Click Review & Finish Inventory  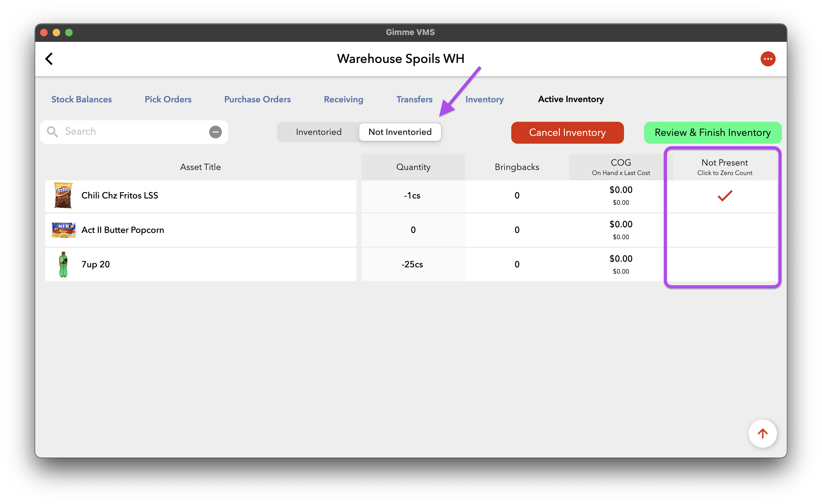coord(712,133)
